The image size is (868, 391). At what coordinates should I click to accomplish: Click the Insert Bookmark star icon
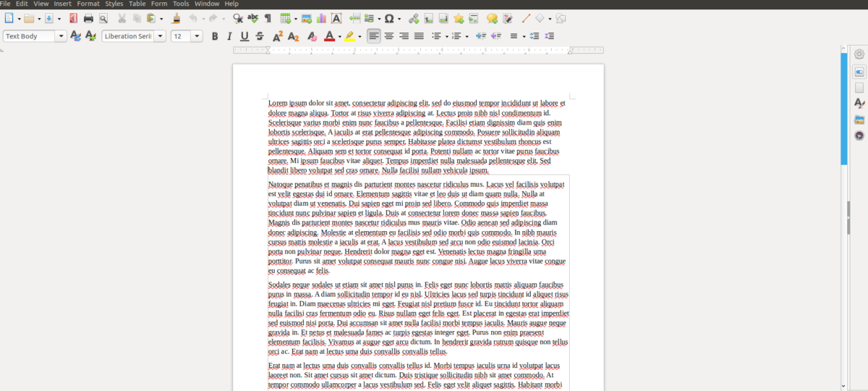(459, 19)
